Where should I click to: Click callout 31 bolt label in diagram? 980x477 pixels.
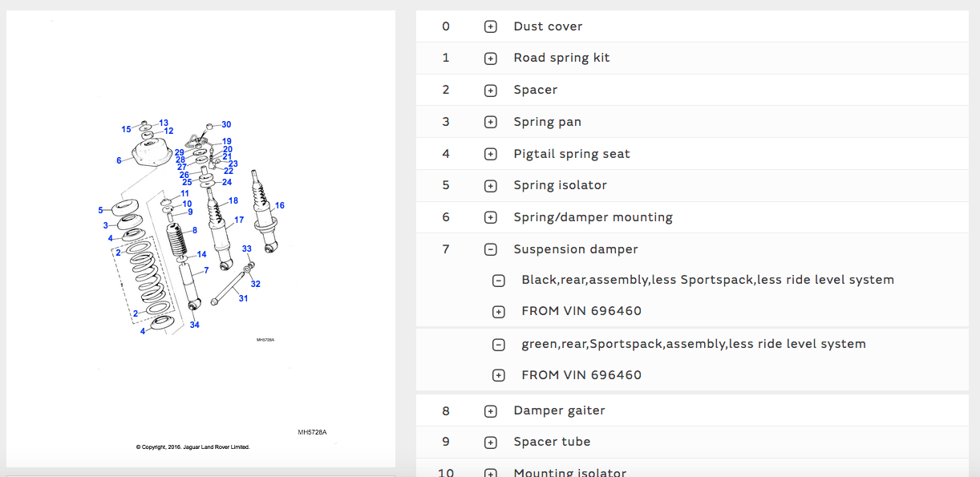243,298
